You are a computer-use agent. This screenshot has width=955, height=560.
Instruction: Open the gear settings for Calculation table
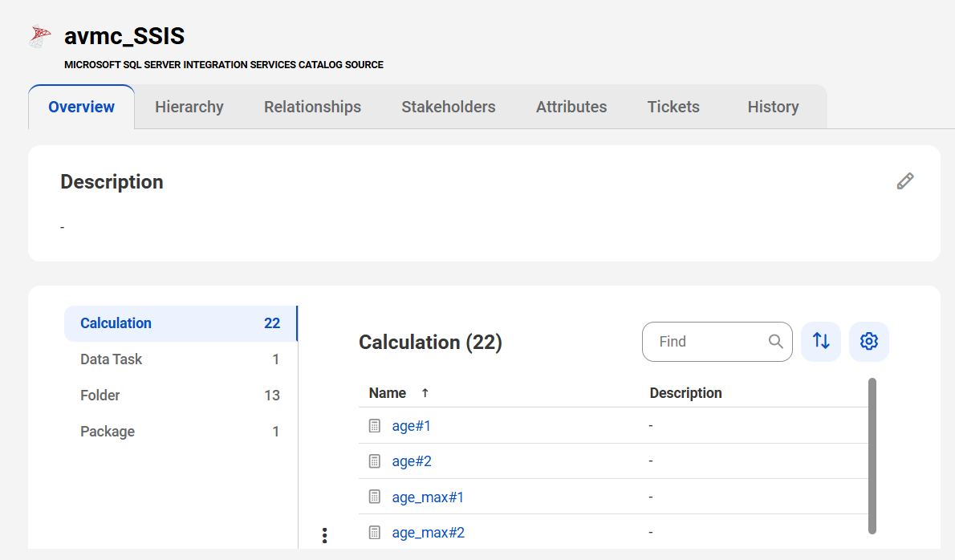869,342
